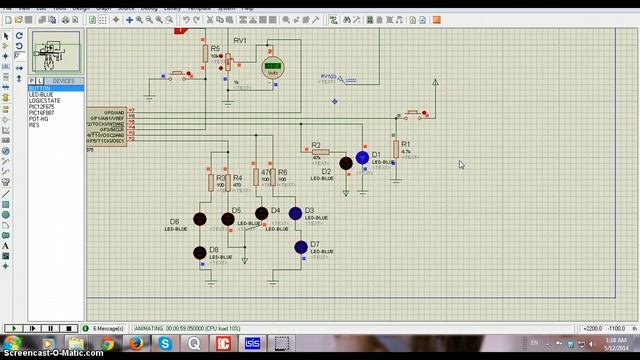Toggle the grid display icon

tap(103, 20)
